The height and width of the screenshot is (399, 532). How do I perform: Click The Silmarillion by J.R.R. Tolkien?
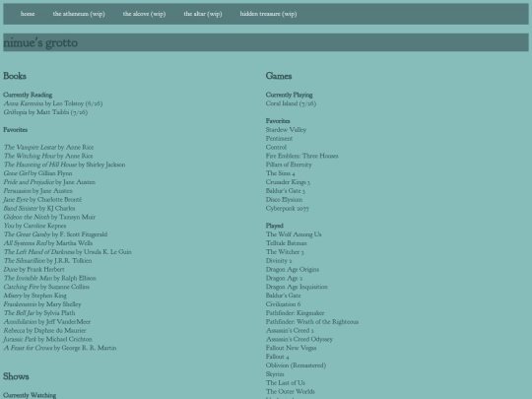[x=48, y=261]
